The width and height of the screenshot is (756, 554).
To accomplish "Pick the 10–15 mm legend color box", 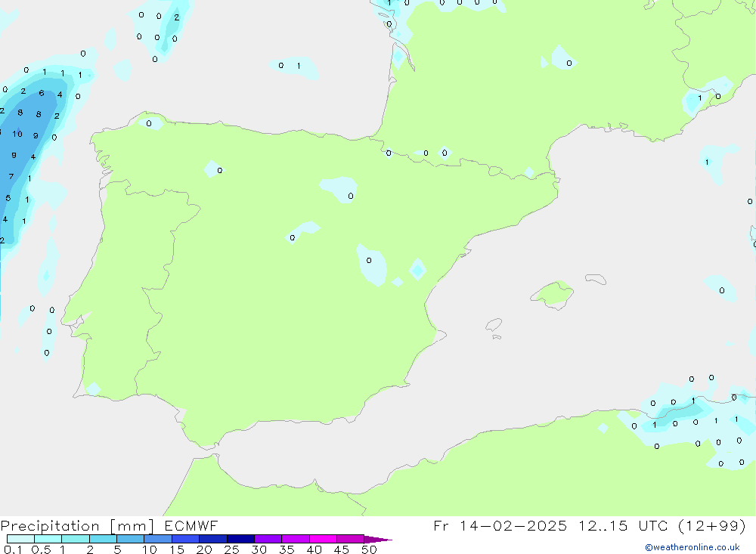I will point(158,539).
